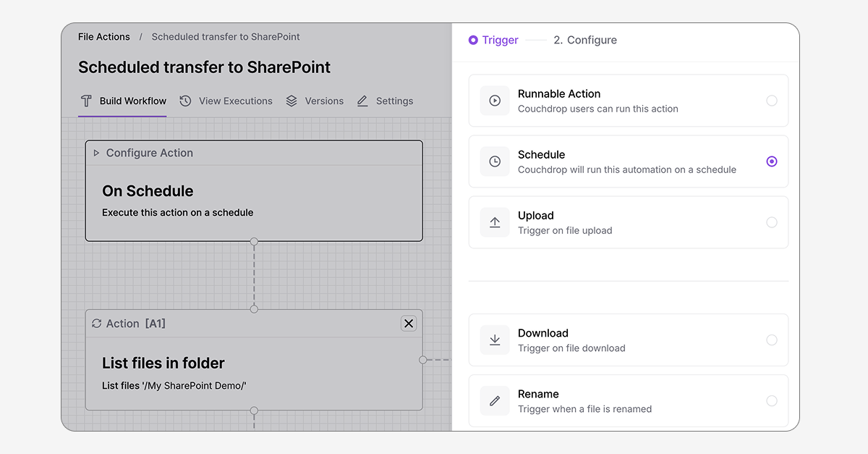
Task: Select the Runnable Action radio button
Action: click(x=772, y=101)
